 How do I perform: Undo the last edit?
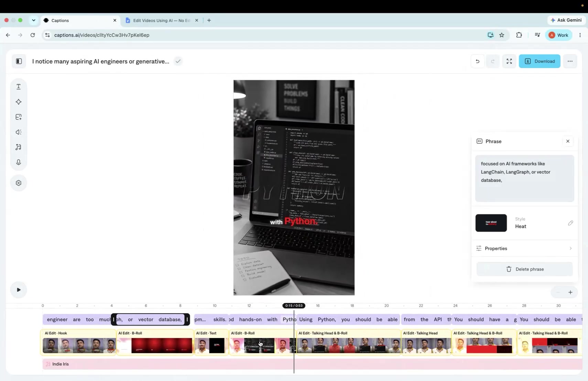coord(477,61)
